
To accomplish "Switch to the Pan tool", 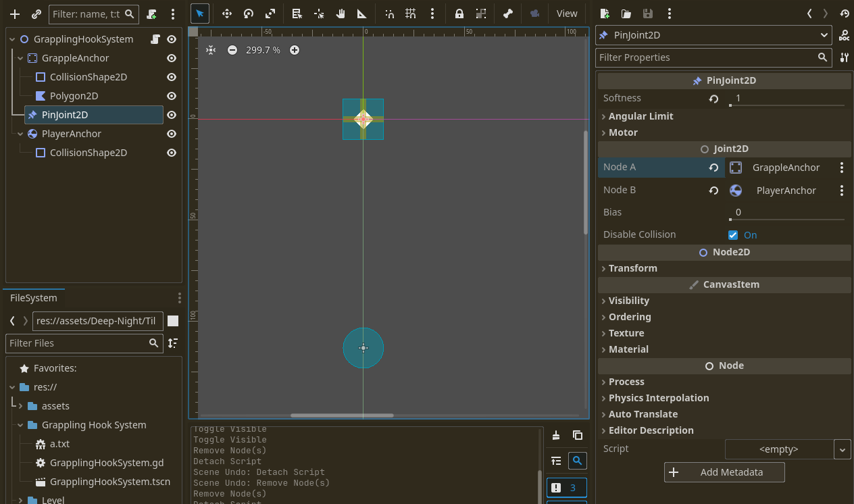I will coord(340,14).
